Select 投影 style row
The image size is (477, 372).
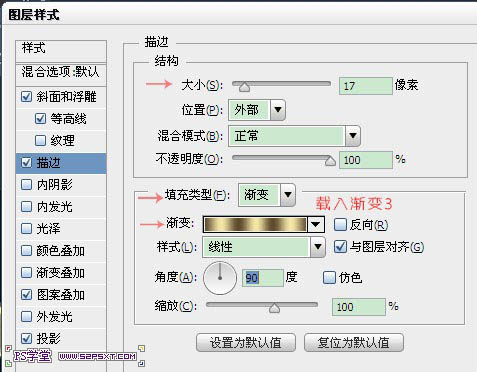point(61,338)
